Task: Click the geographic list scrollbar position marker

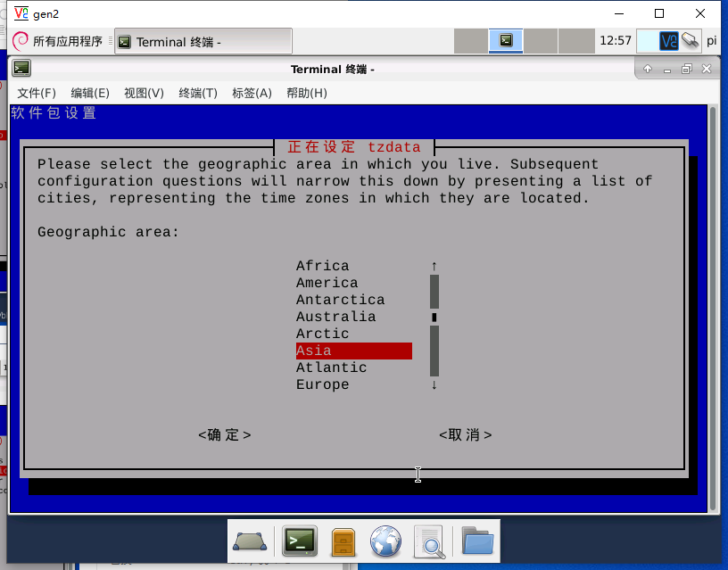Action: coord(434,317)
